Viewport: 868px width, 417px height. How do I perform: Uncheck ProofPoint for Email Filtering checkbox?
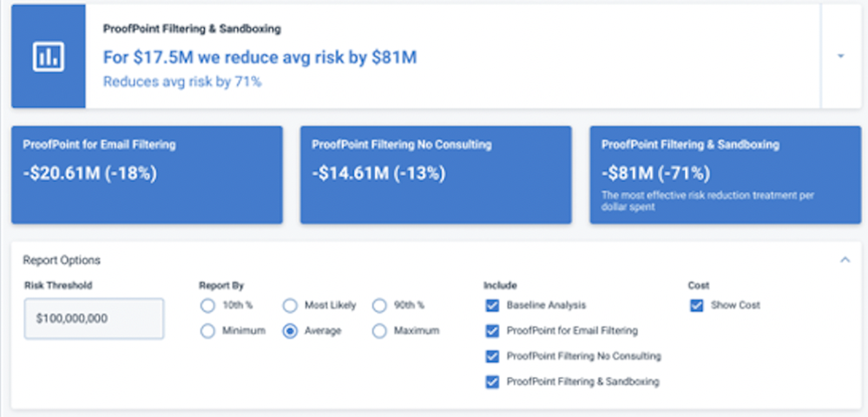[x=492, y=331]
